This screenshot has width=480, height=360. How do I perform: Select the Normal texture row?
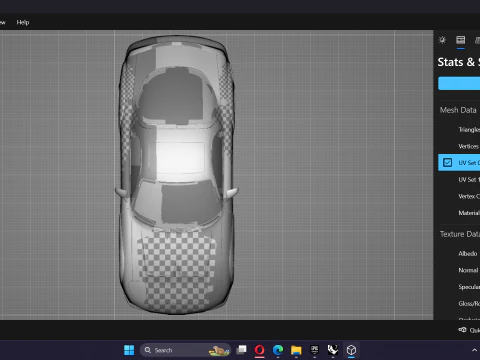(459, 270)
